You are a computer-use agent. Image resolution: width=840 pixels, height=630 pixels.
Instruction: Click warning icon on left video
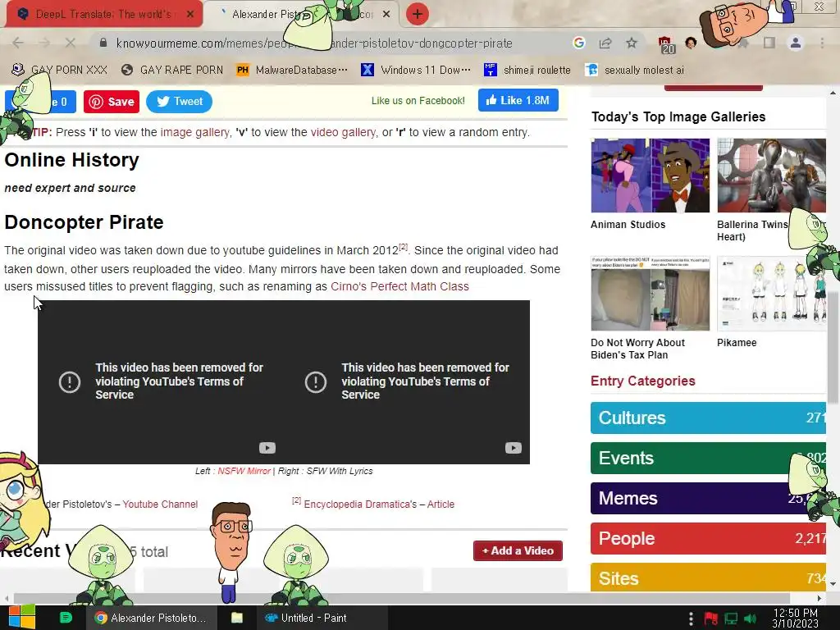tap(70, 382)
